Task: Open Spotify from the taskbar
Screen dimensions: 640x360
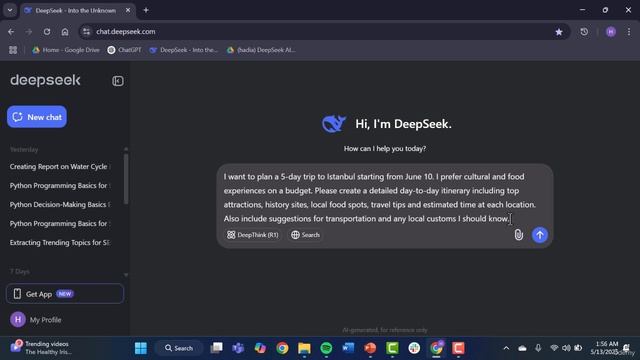Action: [x=326, y=348]
